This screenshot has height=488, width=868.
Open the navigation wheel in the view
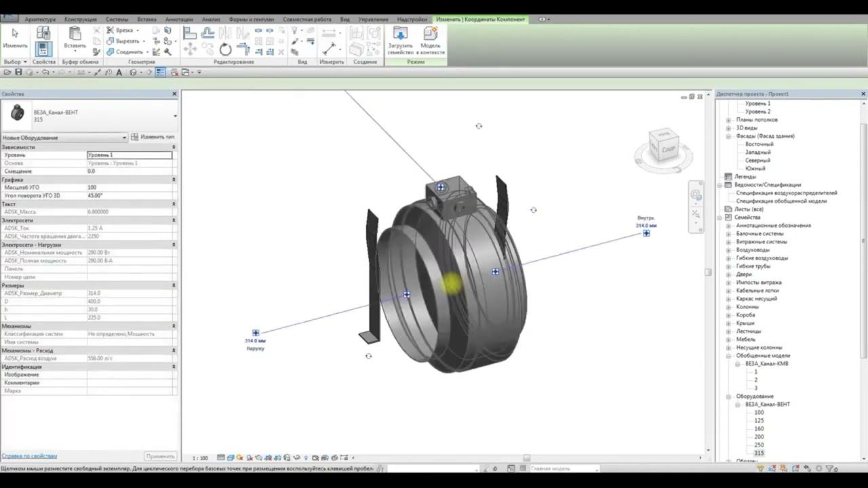click(696, 195)
